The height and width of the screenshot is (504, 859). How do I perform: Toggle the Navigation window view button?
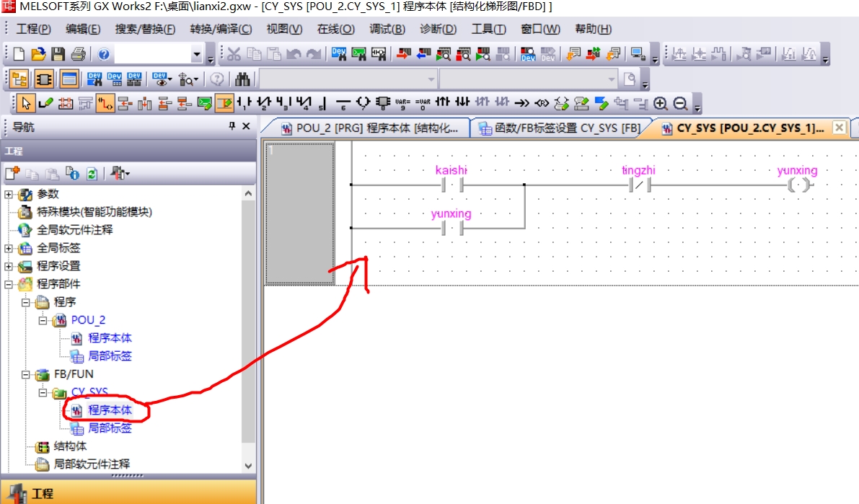pos(19,79)
